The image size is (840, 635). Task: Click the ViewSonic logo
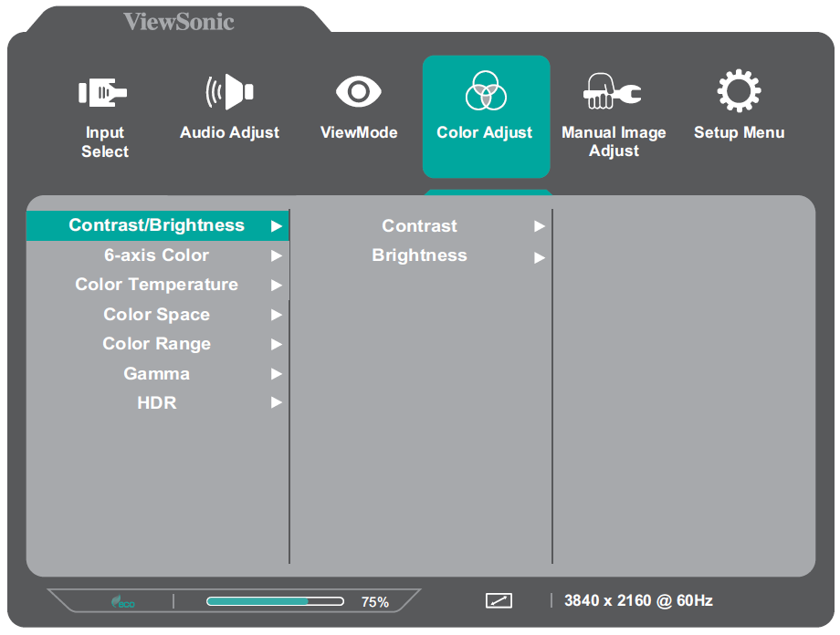click(179, 21)
